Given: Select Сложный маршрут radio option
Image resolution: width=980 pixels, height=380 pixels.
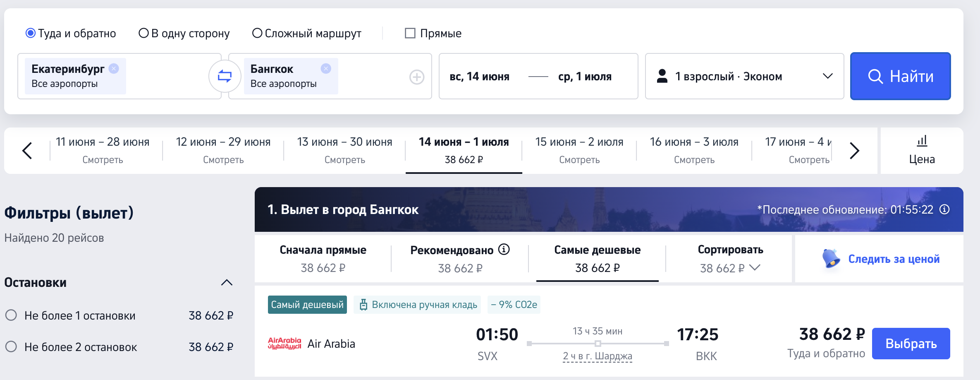Looking at the screenshot, I should (x=257, y=33).
